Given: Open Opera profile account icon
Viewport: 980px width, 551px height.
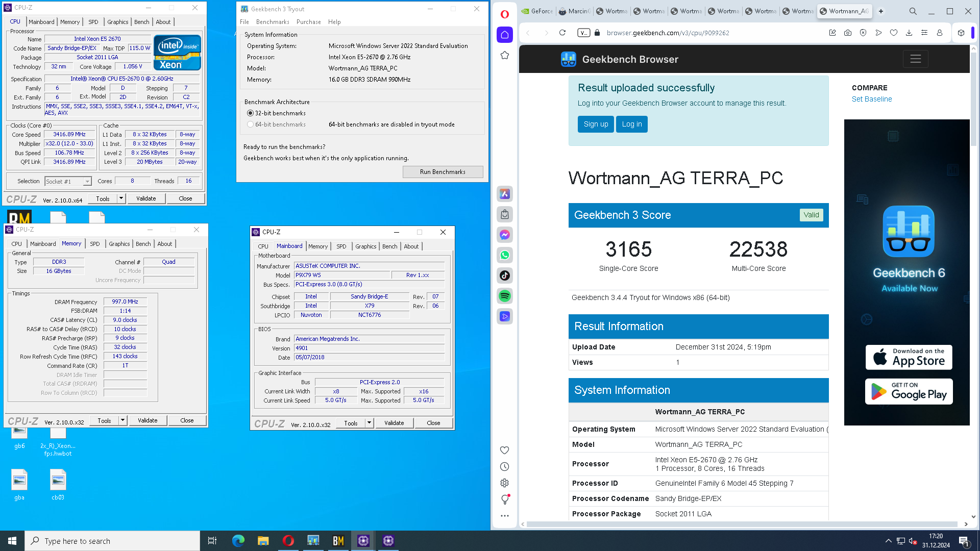Looking at the screenshot, I should coord(940,33).
